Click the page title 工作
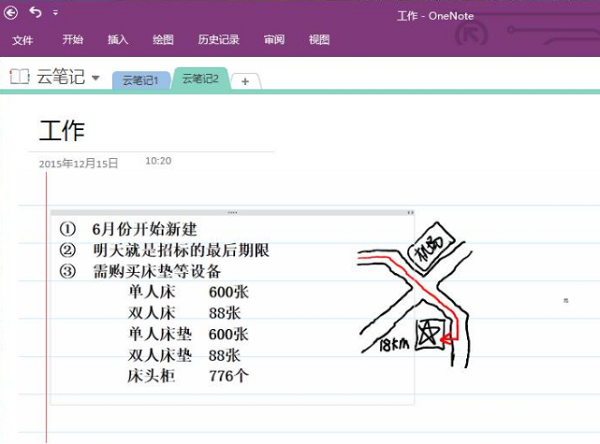 coord(62,131)
